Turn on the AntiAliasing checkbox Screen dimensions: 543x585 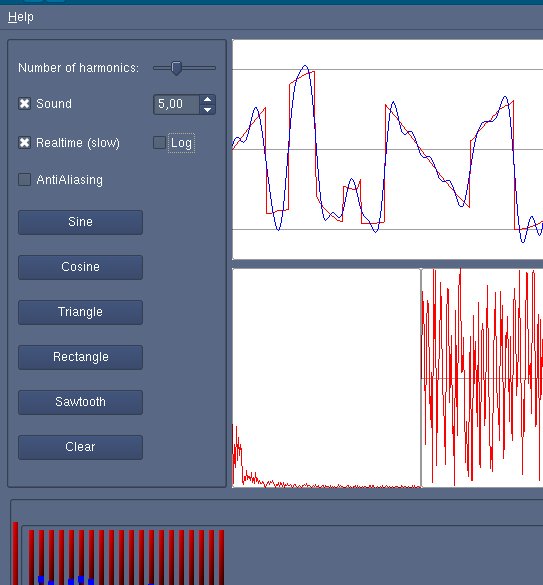point(25,179)
